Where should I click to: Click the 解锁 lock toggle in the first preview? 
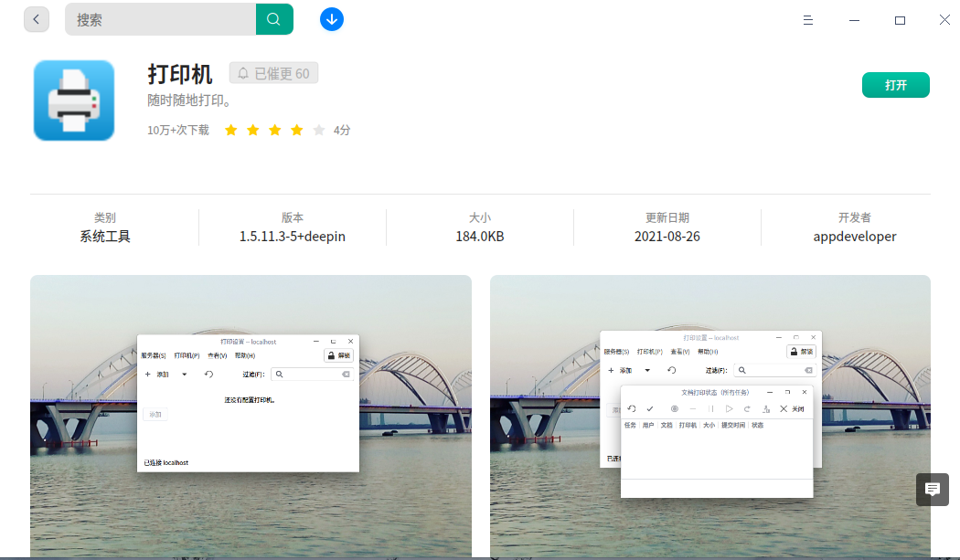tap(338, 355)
